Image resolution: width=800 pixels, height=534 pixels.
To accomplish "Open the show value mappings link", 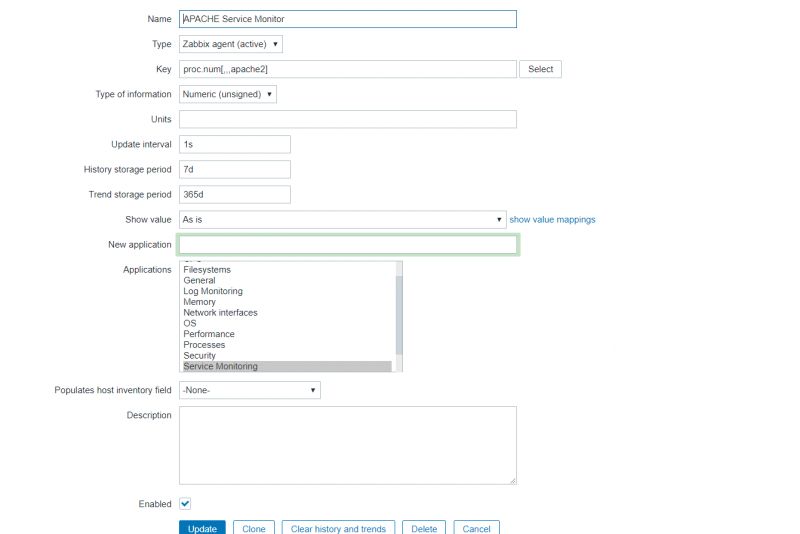I will (552, 219).
